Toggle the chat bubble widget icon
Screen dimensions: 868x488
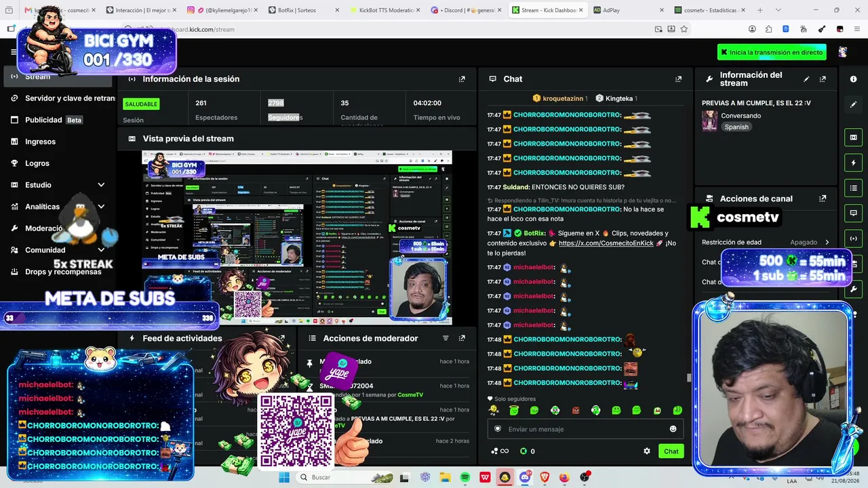pyautogui.click(x=853, y=213)
